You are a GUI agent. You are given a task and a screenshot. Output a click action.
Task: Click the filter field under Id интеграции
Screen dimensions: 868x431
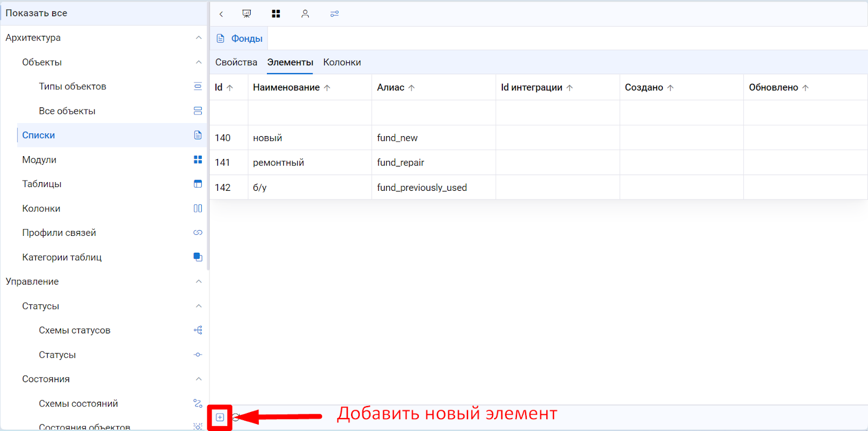[x=558, y=113]
